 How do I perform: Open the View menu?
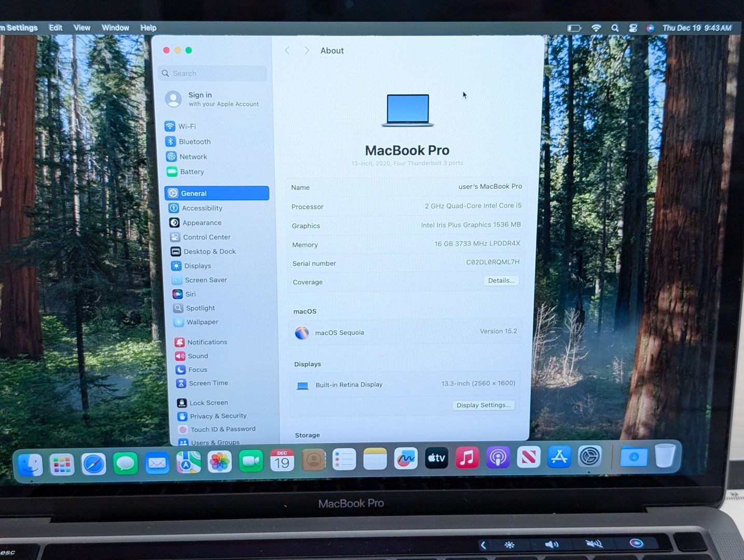[81, 28]
